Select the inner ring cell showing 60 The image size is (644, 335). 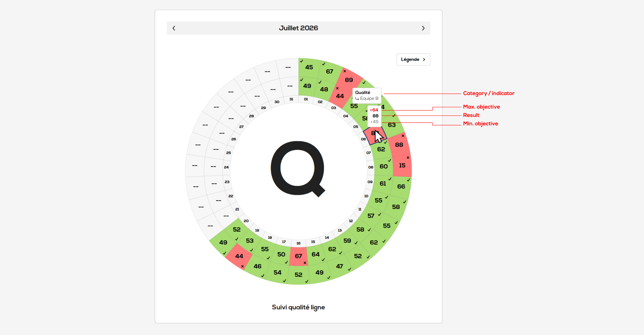tap(384, 166)
